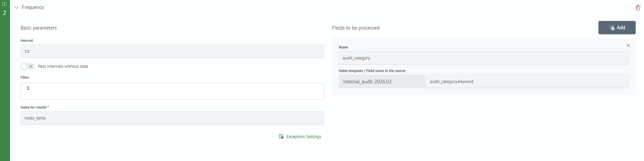
Task: Collapse the Frequency section chevron
Action: coord(17,8)
